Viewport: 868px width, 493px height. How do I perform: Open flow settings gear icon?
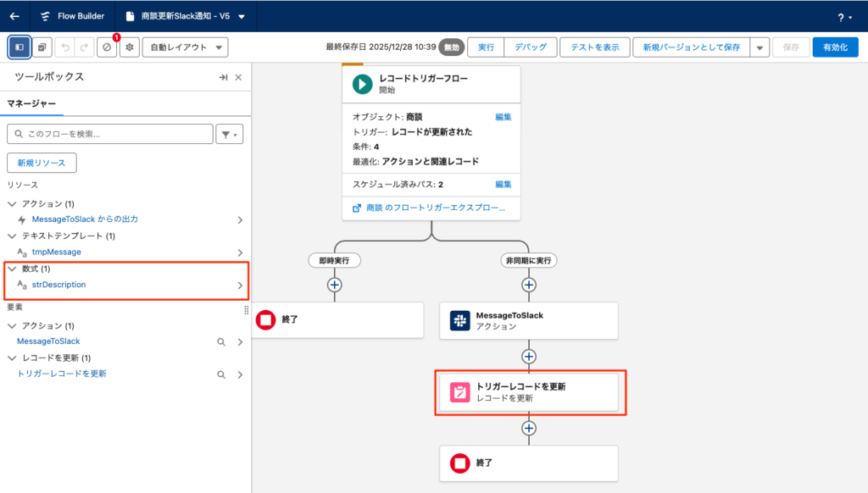(x=129, y=47)
